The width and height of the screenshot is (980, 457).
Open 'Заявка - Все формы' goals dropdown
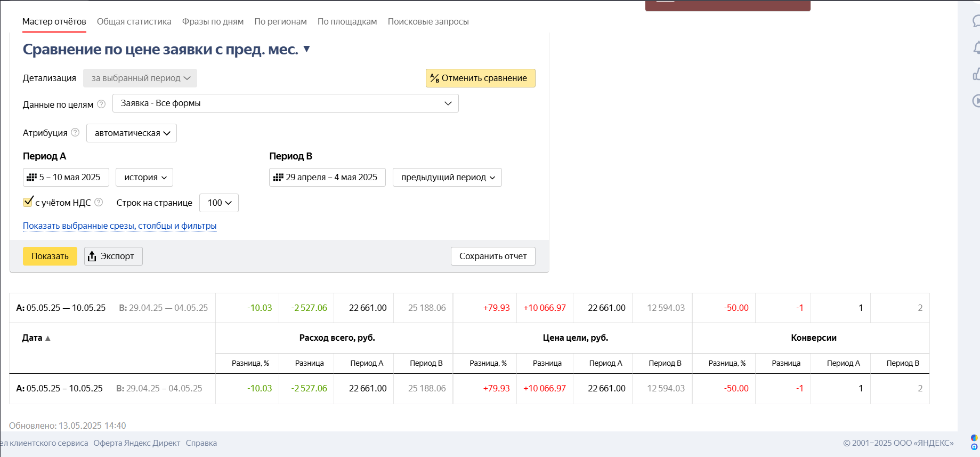[285, 103]
